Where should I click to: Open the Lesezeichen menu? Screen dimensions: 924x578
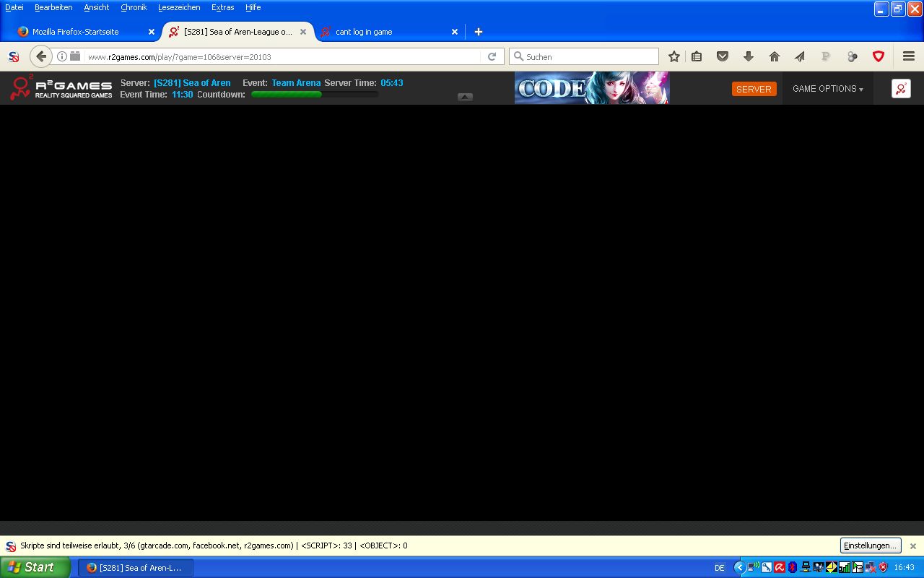tap(179, 7)
